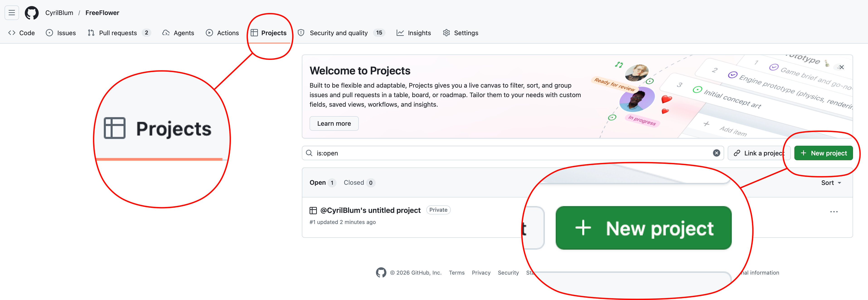Click the Private label badge

(x=438, y=210)
